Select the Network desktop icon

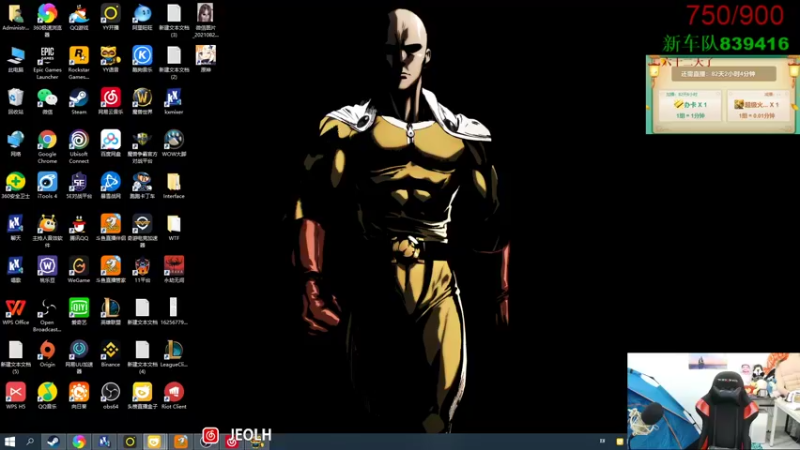15,143
